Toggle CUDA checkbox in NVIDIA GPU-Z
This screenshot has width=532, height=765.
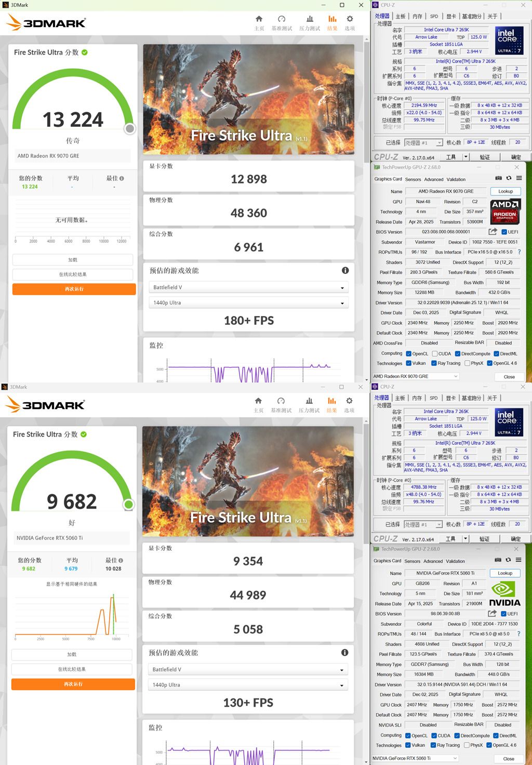[x=434, y=736]
